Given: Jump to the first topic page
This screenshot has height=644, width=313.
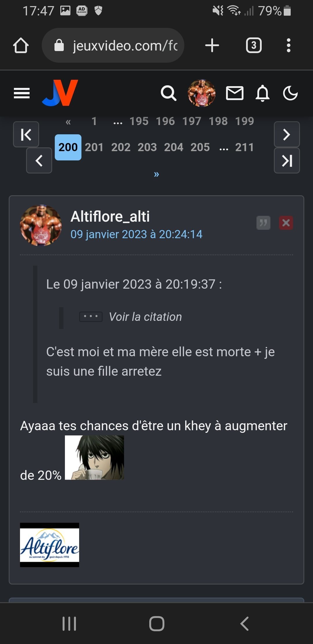Looking at the screenshot, I should [x=26, y=134].
